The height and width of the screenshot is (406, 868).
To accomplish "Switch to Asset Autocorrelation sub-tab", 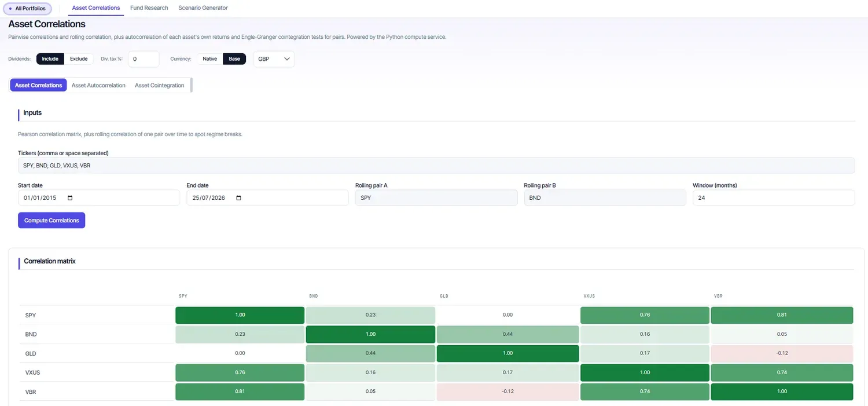I will pyautogui.click(x=98, y=85).
